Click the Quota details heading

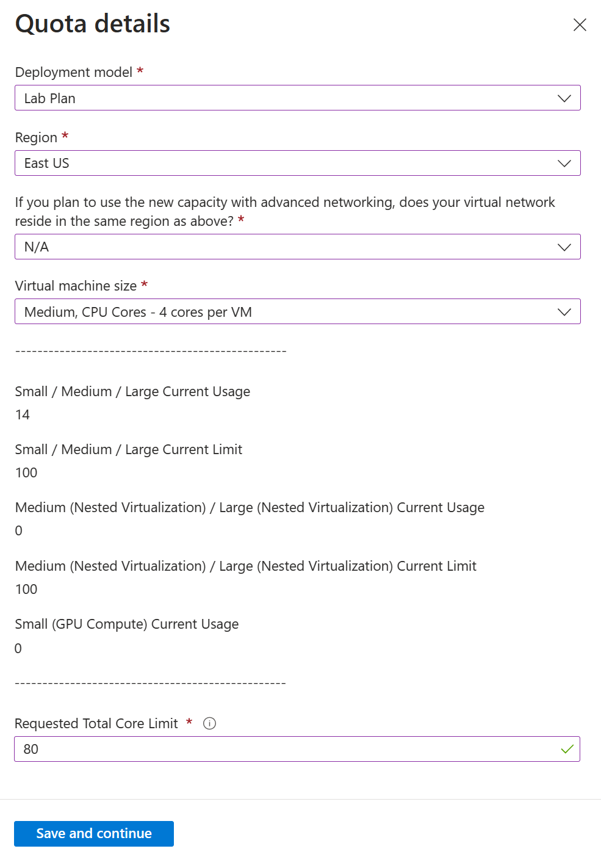(x=93, y=24)
